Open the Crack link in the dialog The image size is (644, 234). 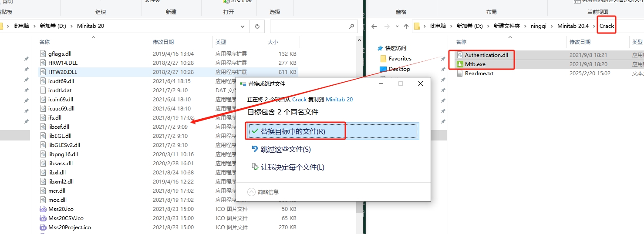(x=299, y=99)
